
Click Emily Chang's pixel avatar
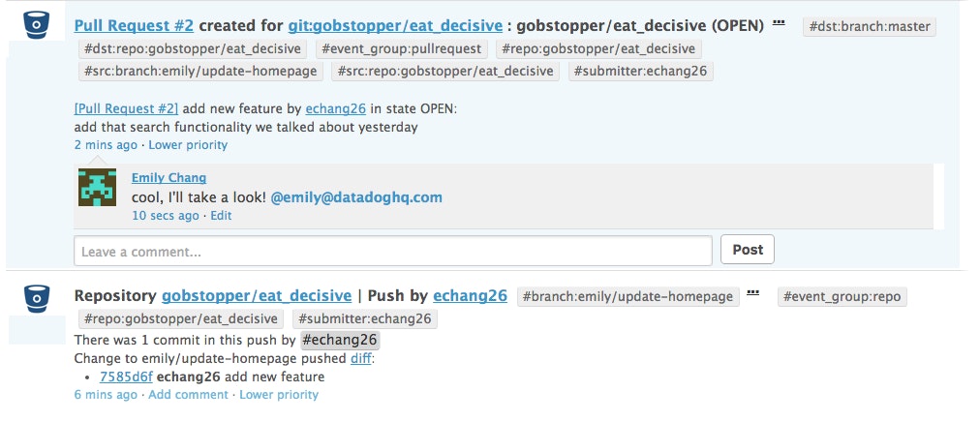click(98, 187)
